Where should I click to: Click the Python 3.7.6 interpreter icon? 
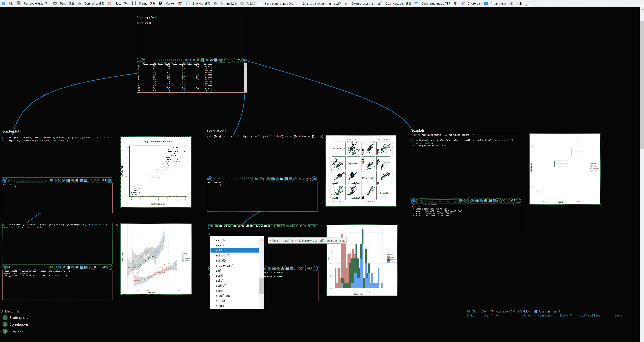click(x=216, y=4)
